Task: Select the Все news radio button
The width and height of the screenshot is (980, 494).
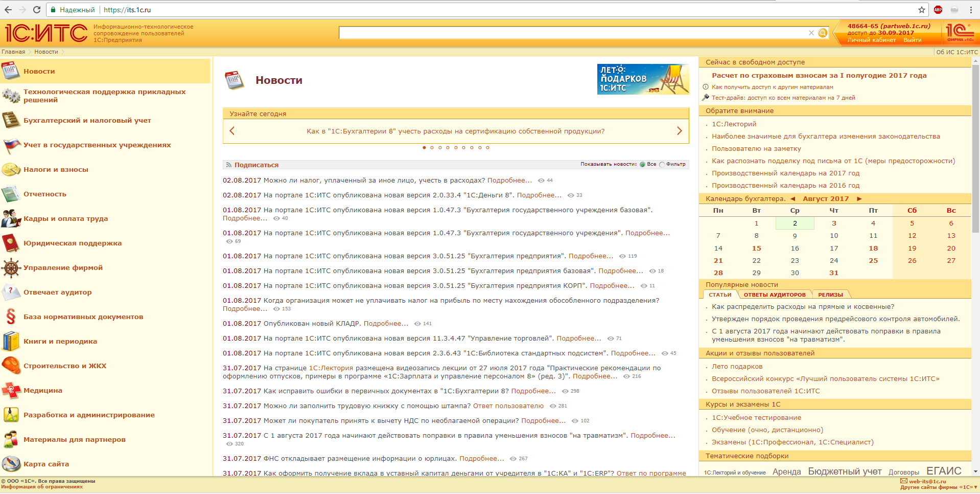Action: pos(643,165)
